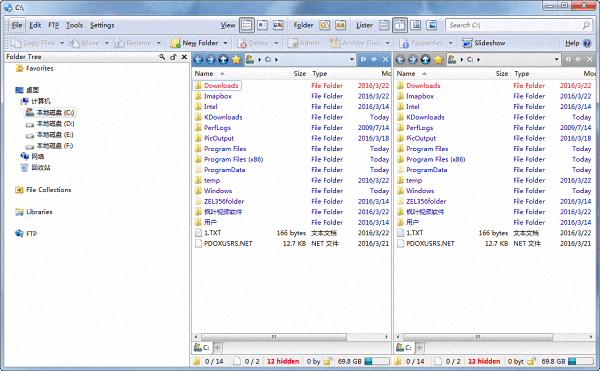Select single-pane Lister layout icon
Screen dimensions: 600x371
pos(384,25)
